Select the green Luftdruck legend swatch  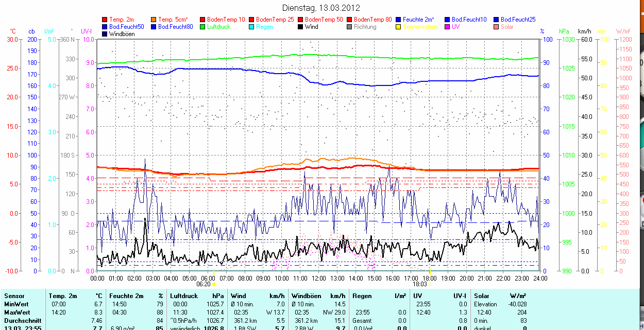pyautogui.click(x=203, y=27)
